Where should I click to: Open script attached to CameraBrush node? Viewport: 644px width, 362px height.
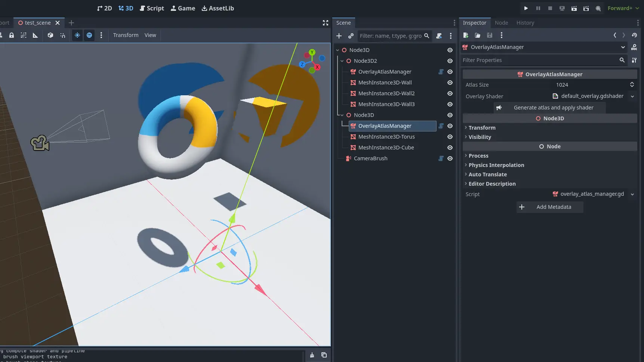tap(441, 158)
